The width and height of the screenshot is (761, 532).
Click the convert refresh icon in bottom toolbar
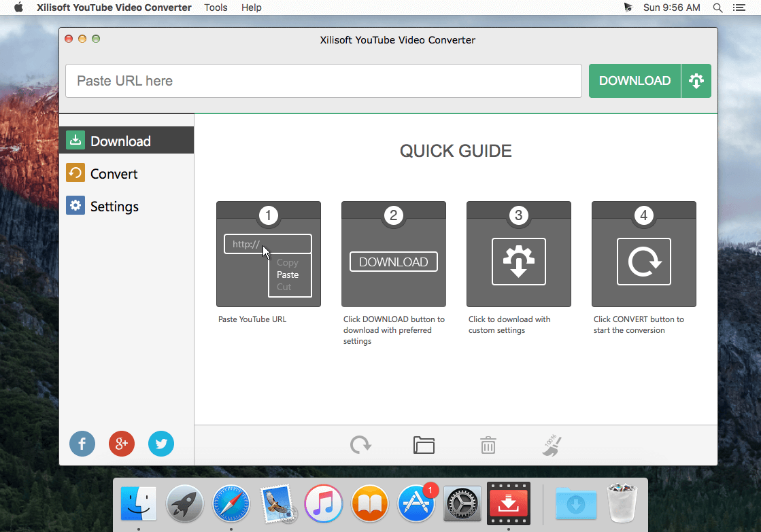[360, 445]
